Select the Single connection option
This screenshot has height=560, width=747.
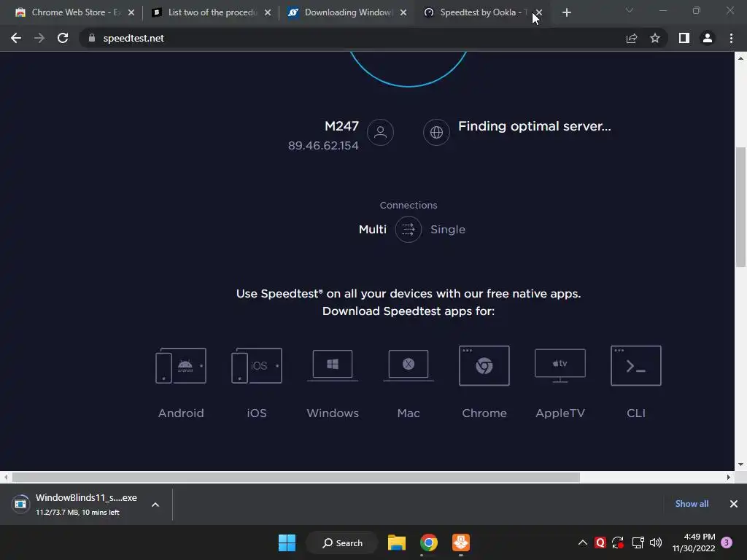[x=448, y=230]
